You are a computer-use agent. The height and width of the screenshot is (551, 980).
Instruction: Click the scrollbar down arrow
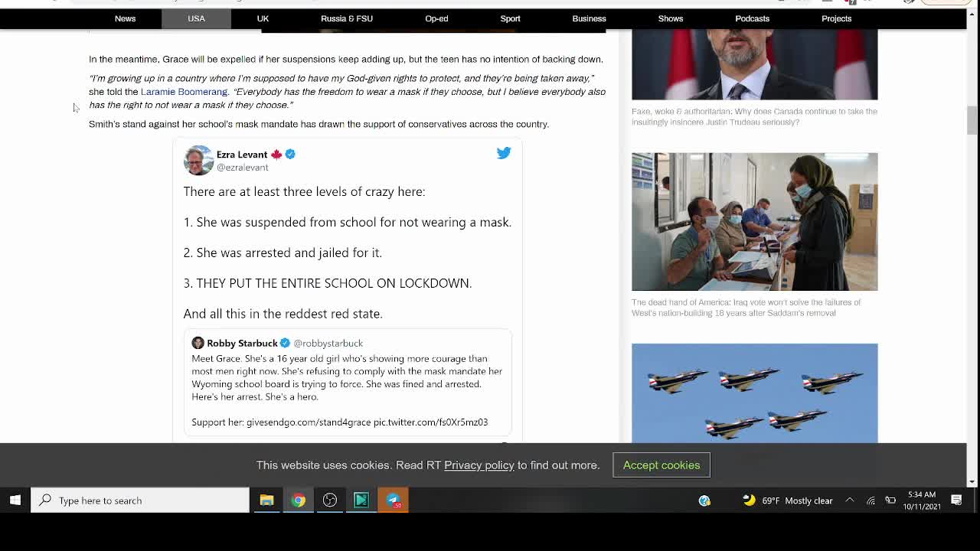click(x=972, y=482)
